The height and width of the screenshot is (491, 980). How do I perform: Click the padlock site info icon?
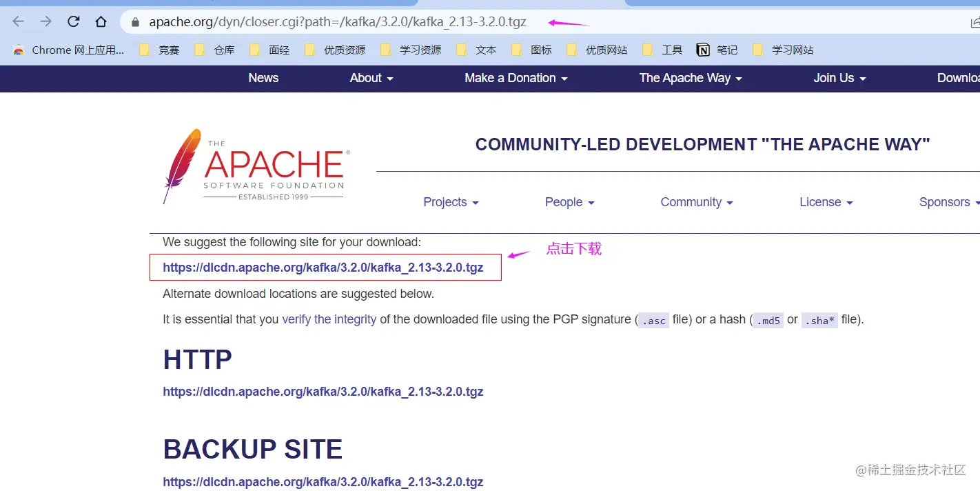[136, 22]
